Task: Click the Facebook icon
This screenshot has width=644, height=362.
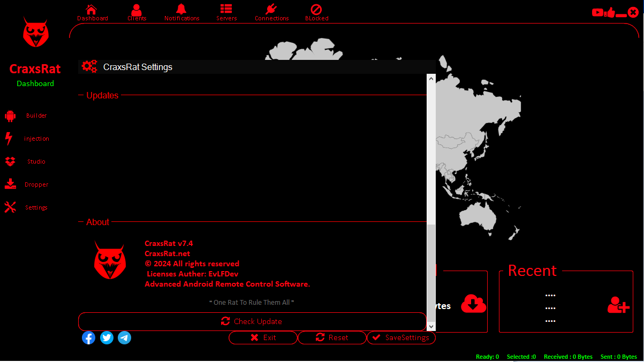Action: [x=88, y=338]
